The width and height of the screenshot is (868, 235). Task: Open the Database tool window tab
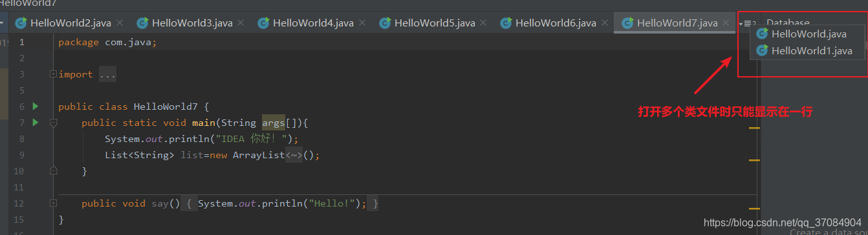(788, 23)
